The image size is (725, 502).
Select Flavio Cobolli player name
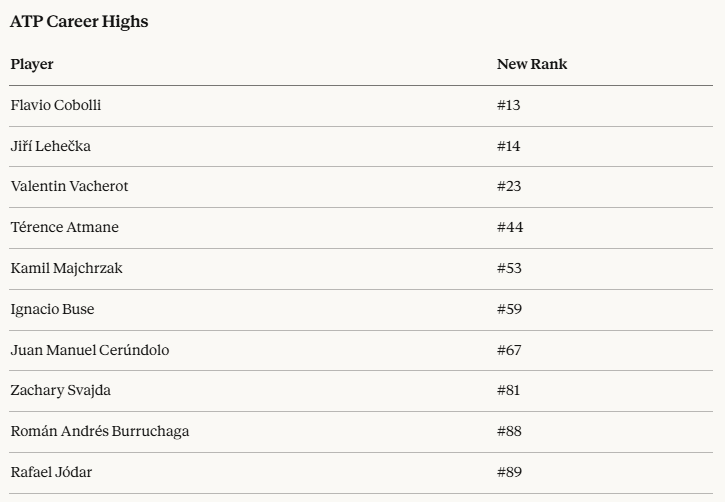coord(56,105)
